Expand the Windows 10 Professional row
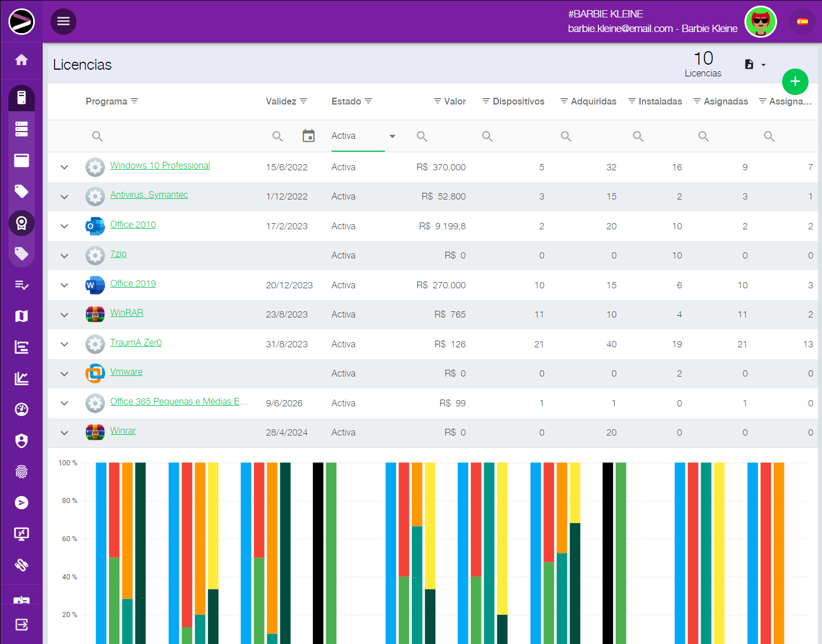This screenshot has width=822, height=644. pyautogui.click(x=65, y=167)
